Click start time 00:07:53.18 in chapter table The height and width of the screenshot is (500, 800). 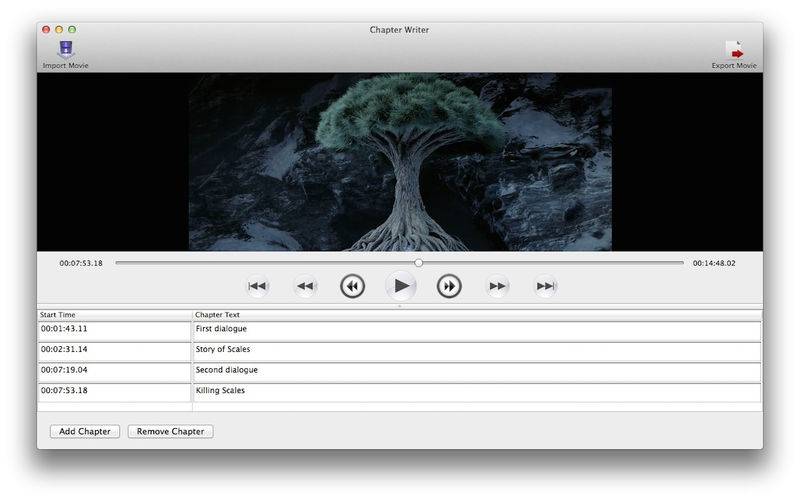pyautogui.click(x=114, y=393)
